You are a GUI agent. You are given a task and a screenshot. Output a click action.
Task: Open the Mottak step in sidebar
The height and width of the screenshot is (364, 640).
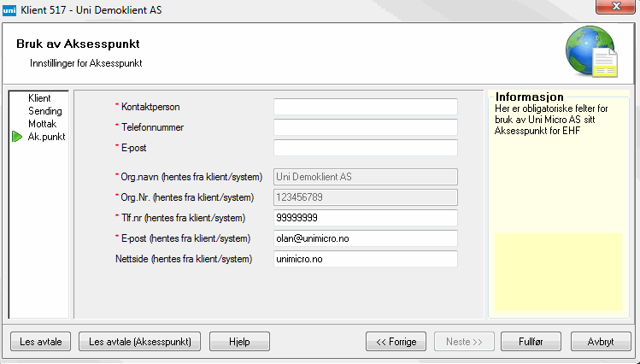[42, 124]
